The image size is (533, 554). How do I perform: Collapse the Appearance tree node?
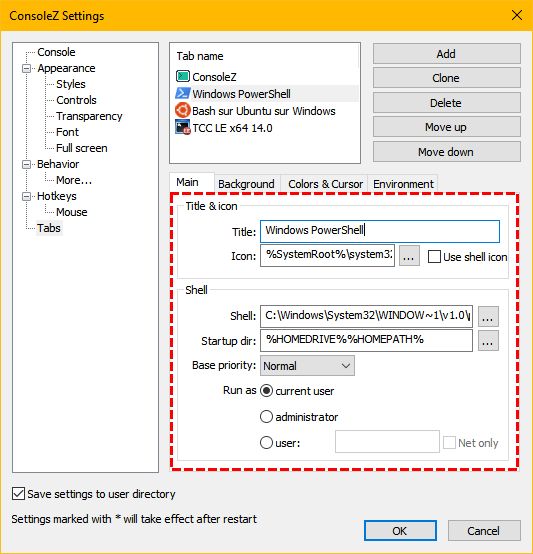26,68
